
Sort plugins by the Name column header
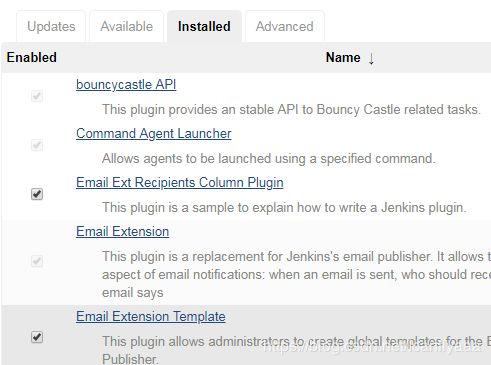click(x=343, y=57)
